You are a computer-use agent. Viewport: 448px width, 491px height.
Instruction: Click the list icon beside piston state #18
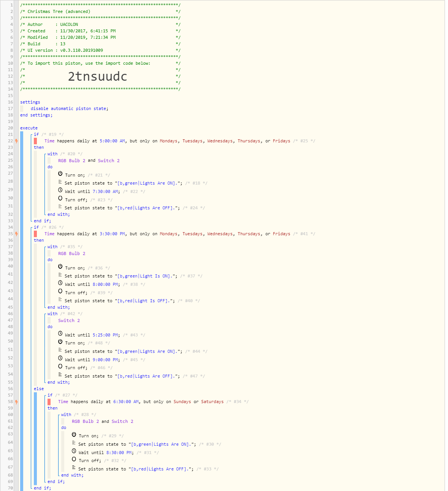[x=60, y=182]
